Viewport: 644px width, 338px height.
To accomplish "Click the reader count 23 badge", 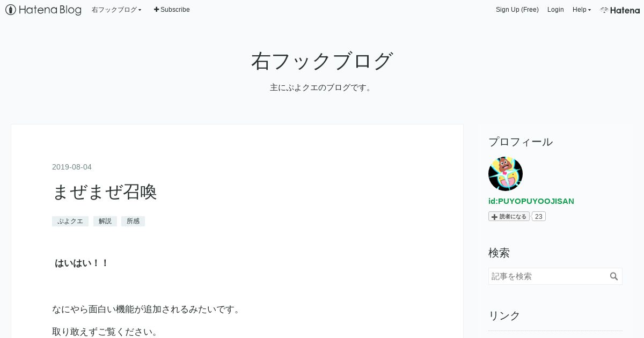I will pyautogui.click(x=538, y=216).
